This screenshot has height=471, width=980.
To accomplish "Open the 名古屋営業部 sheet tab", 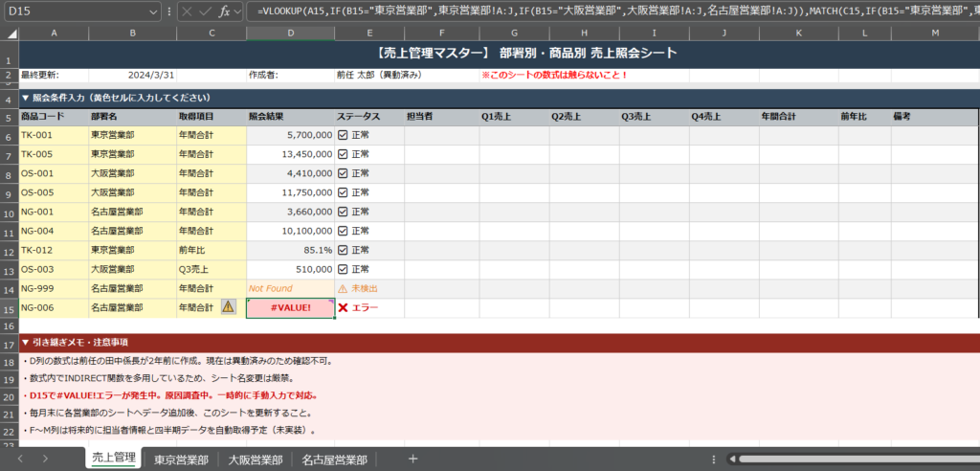I will click(334, 460).
